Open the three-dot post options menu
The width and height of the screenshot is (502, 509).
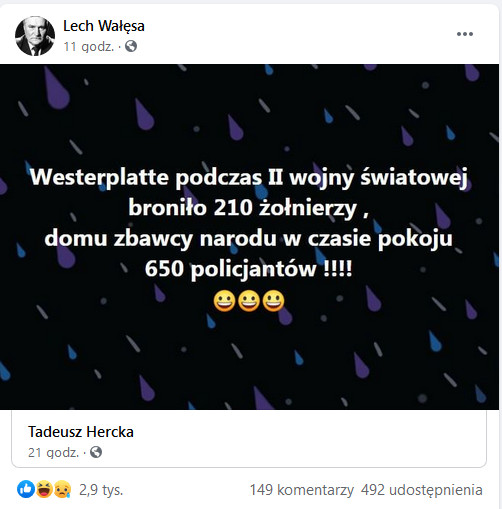(x=465, y=34)
